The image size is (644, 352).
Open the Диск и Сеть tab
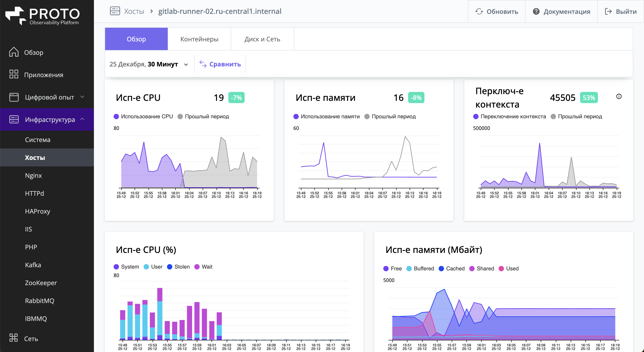(262, 39)
